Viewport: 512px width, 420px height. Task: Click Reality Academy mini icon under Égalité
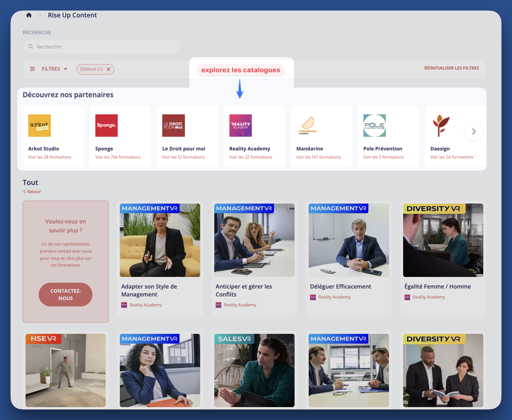click(x=407, y=297)
